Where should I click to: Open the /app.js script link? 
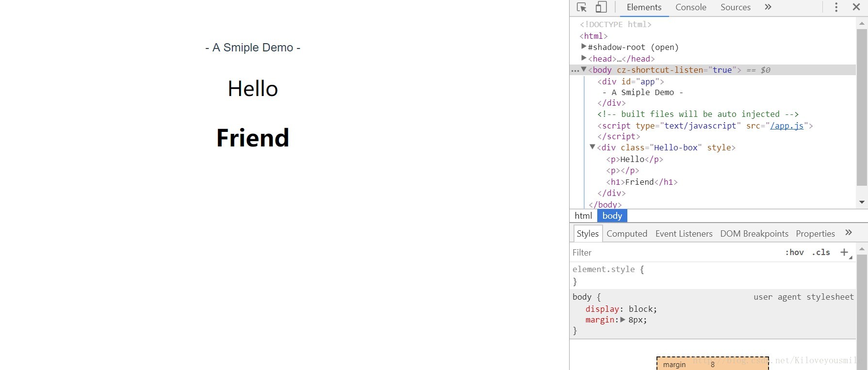786,126
